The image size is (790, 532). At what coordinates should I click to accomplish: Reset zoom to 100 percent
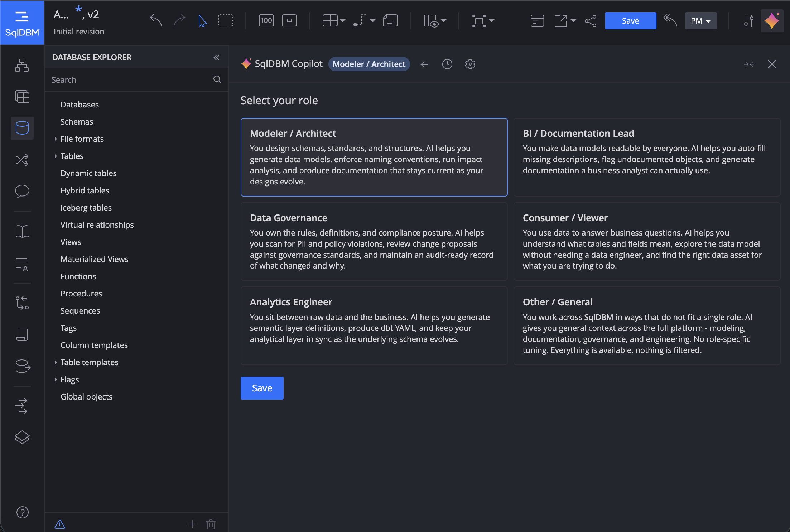coord(266,20)
